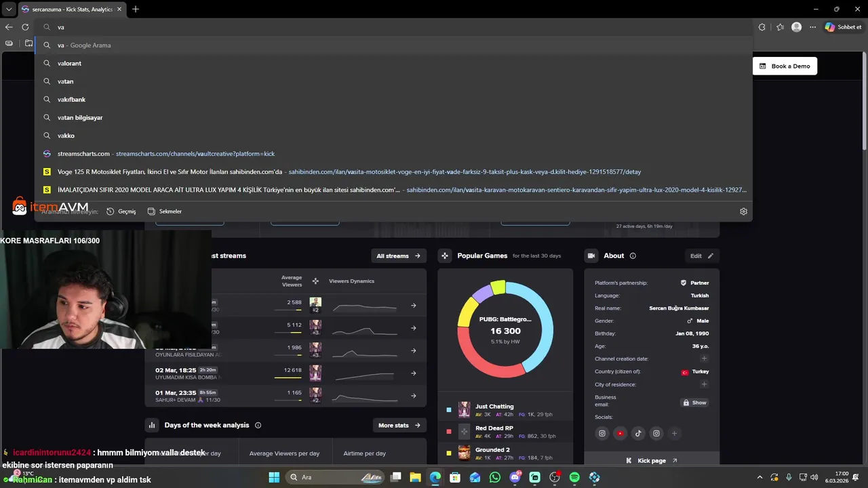Show the business email
This screenshot has height=488, width=868.
[x=695, y=403]
